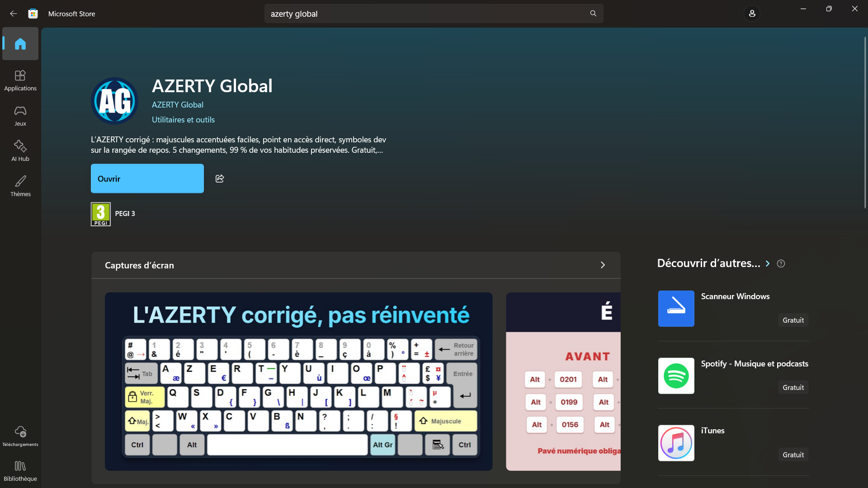Return to Store home via house icon
868x488 pixels.
[x=20, y=44]
